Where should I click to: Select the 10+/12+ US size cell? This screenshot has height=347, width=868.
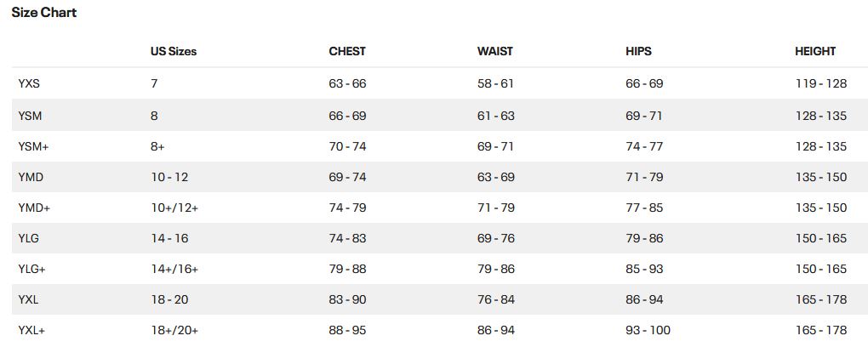(x=174, y=208)
